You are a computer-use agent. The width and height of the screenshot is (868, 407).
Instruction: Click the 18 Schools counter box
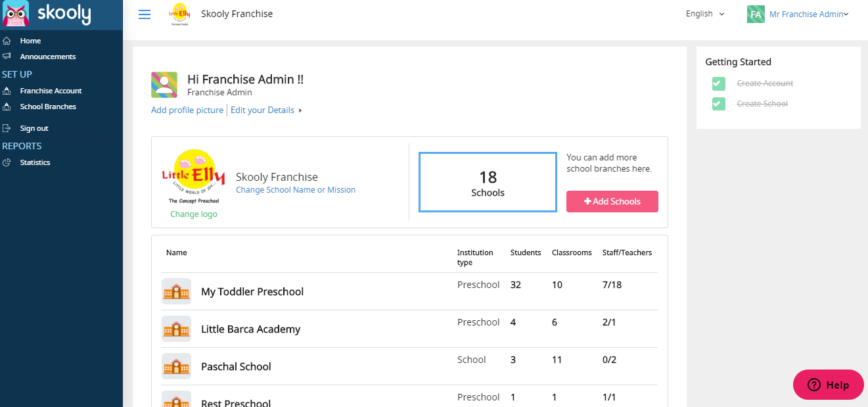pos(488,182)
